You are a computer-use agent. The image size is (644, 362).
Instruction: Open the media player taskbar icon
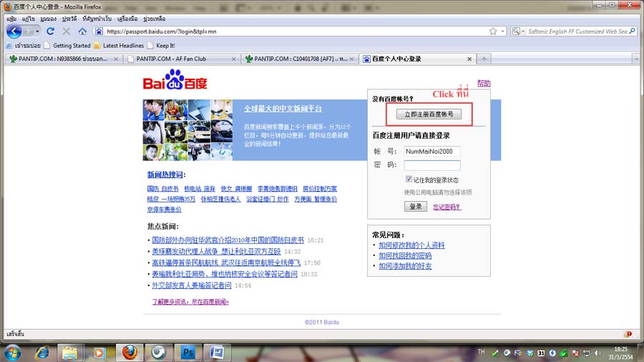tap(99, 353)
